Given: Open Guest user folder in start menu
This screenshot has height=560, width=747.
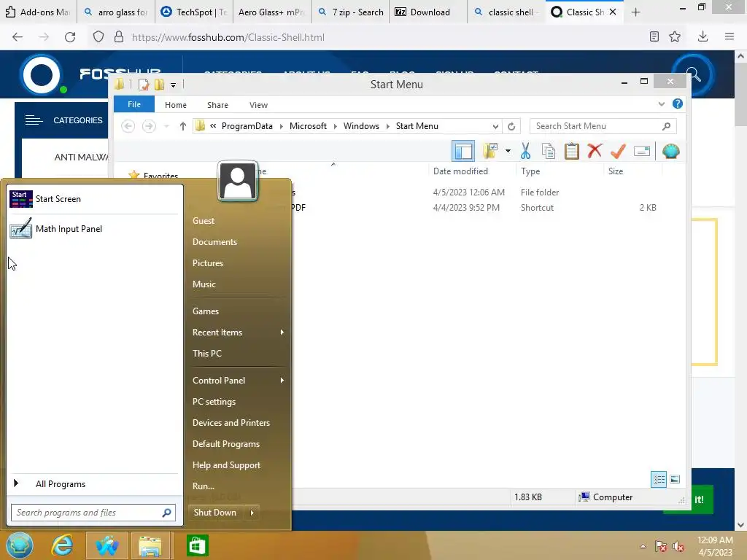Looking at the screenshot, I should point(204,220).
